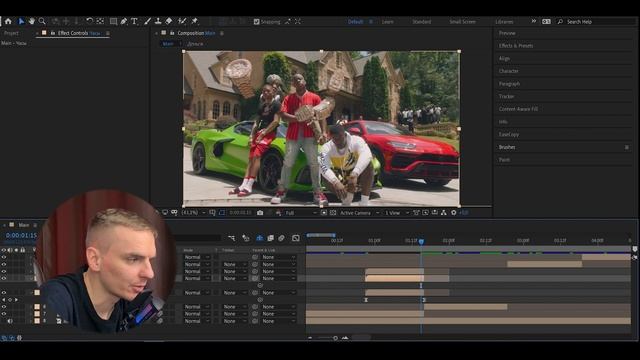Select the Rectangle shape tool
The image size is (640, 360).
pos(113,21)
